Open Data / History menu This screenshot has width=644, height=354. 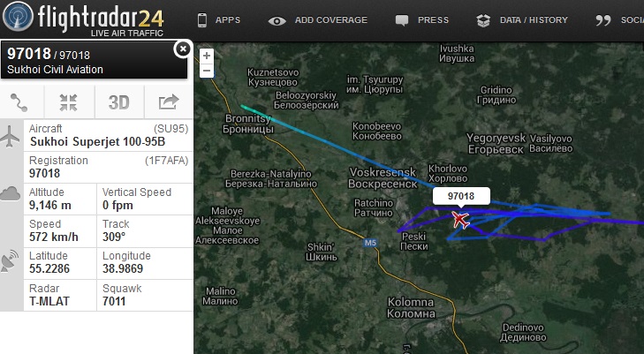[x=522, y=20]
